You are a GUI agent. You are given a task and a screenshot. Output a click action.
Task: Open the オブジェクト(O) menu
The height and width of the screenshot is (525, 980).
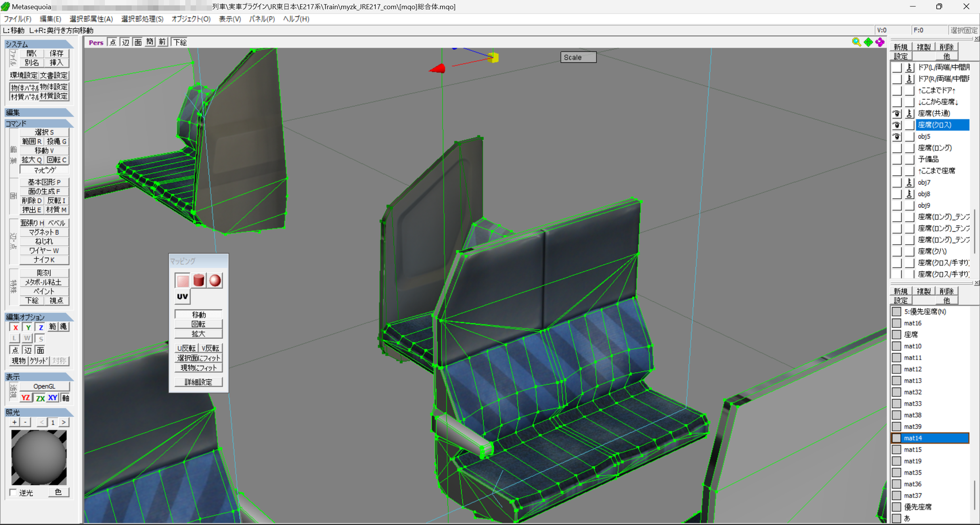click(x=191, y=19)
